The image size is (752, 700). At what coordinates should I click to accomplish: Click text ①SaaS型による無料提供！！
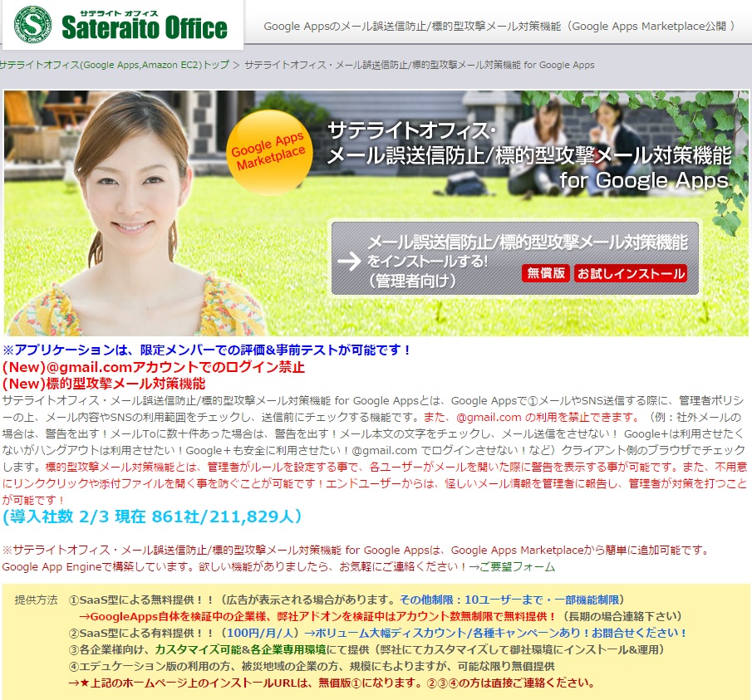point(141,600)
